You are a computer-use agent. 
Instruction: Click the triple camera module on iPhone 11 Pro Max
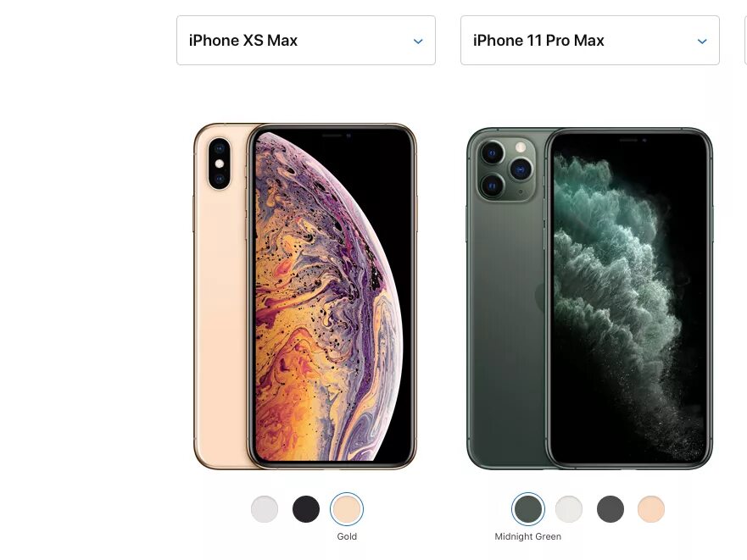pos(507,169)
